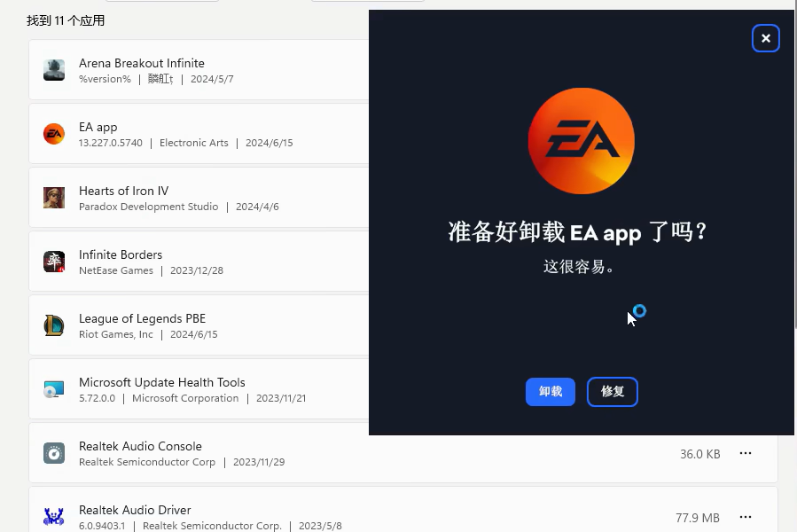Click the 准备好卸载 EA app 了吗 heading
The width and height of the screenshot is (797, 532).
[x=577, y=232]
